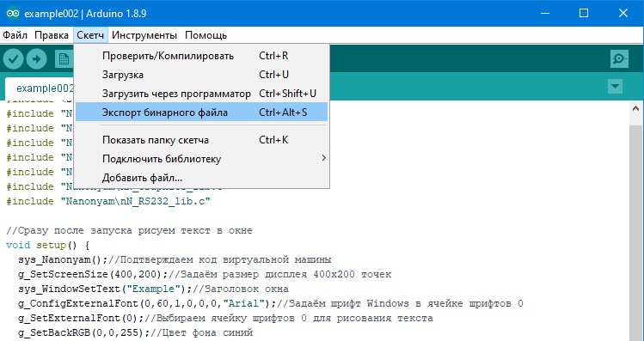The width and height of the screenshot is (644, 341).
Task: Choose Загрузить через программатор
Action: (202, 93)
